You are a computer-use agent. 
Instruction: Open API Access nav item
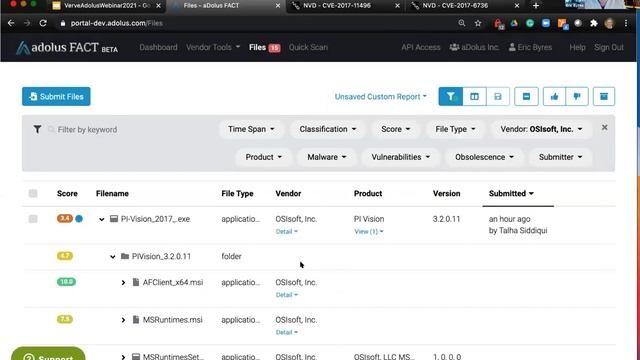420,47
